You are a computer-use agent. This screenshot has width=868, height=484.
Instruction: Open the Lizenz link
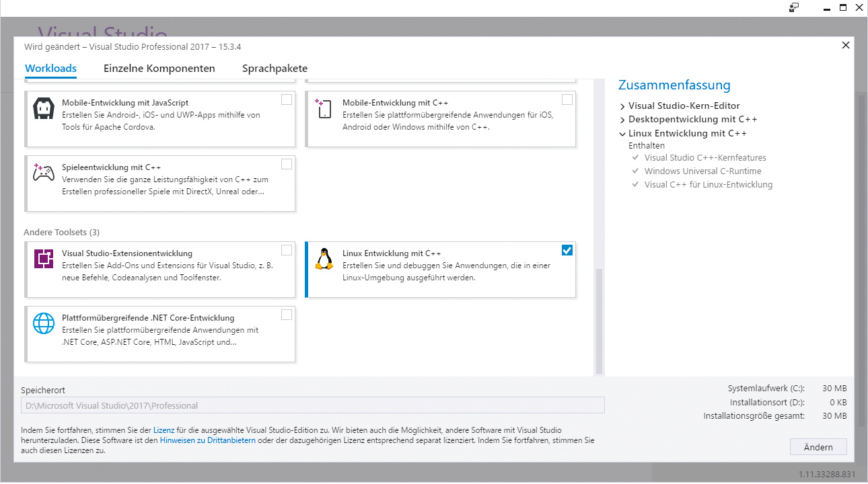tap(164, 430)
